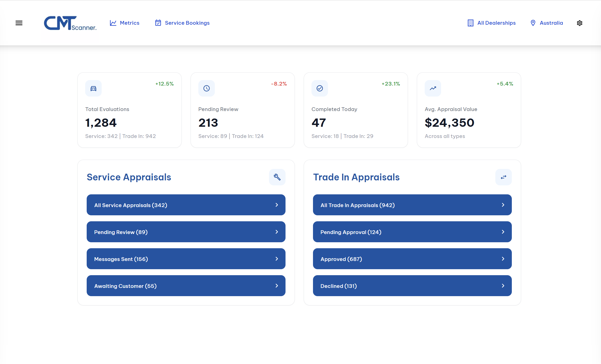
Task: Click 'Service: 18 | Trade In: 29' text
Action: (x=342, y=136)
